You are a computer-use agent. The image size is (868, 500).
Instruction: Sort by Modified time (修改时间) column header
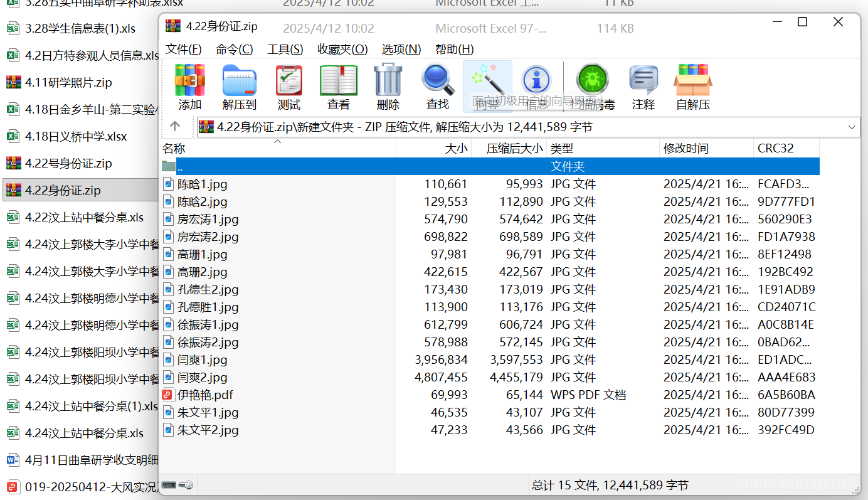685,149
